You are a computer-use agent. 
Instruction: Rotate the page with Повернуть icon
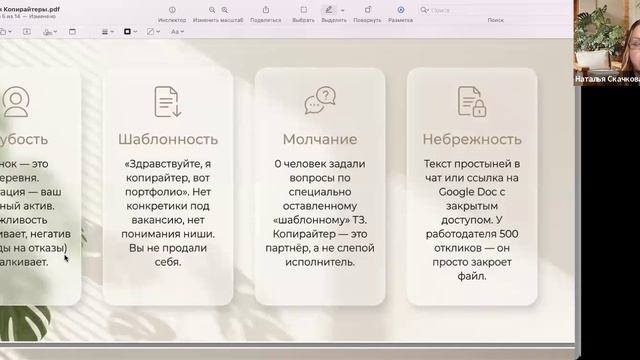click(368, 10)
